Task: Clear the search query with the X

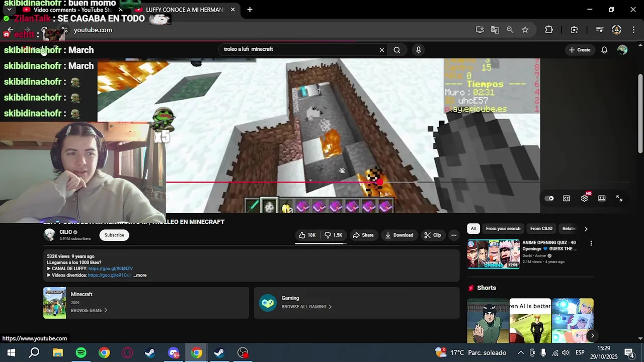Action: (382, 50)
